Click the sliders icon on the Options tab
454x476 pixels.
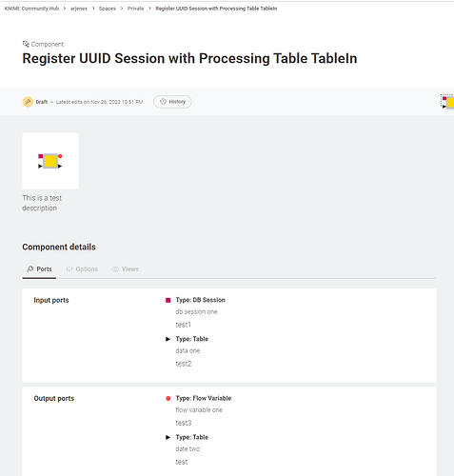69,269
